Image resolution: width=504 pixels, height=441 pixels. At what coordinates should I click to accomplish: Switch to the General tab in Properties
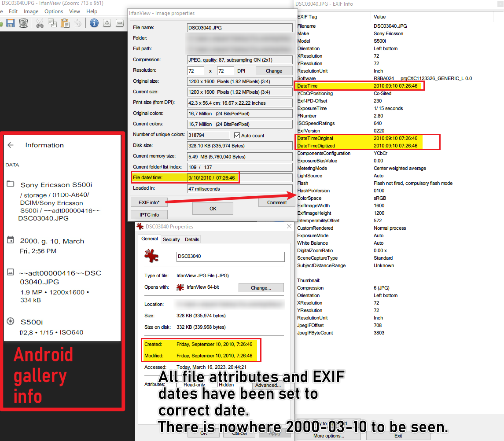(150, 239)
